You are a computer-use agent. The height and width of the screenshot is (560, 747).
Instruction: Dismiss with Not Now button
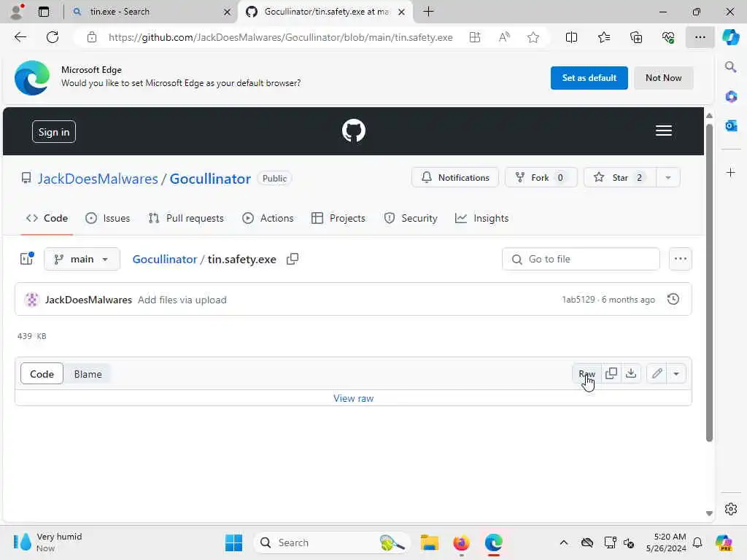663,77
